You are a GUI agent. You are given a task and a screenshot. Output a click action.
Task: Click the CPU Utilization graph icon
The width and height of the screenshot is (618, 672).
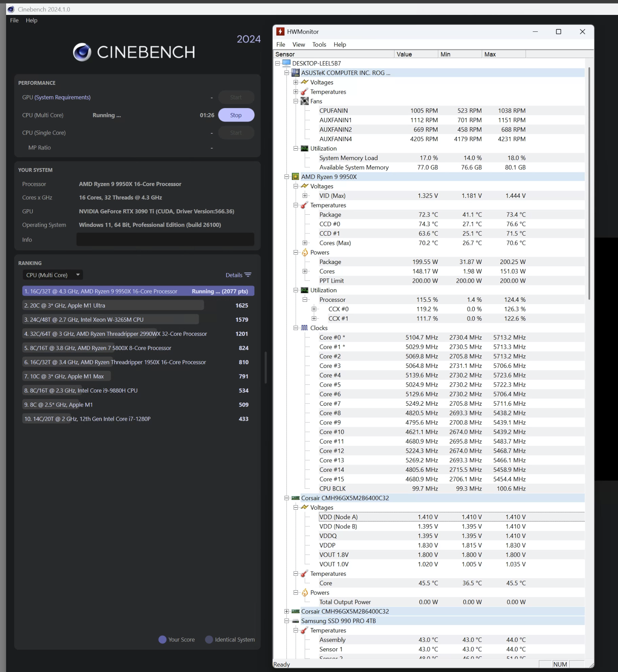tap(304, 290)
